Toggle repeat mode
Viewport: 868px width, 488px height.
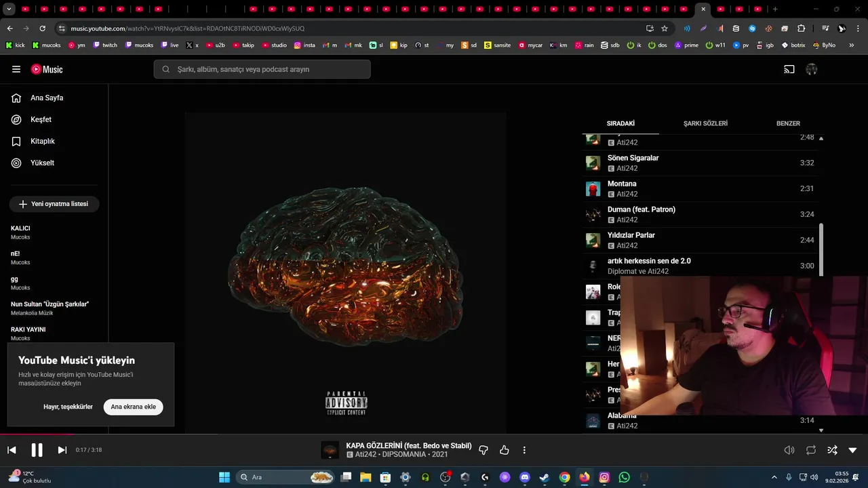pyautogui.click(x=811, y=450)
